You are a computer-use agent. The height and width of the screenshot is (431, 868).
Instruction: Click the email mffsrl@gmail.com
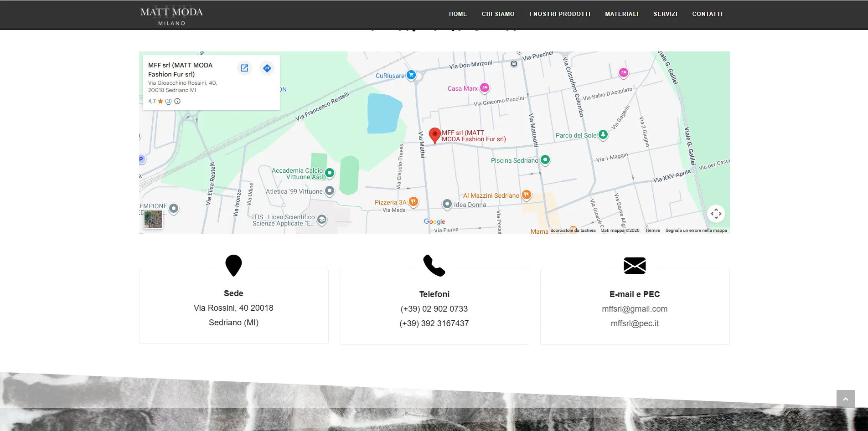[x=635, y=309]
